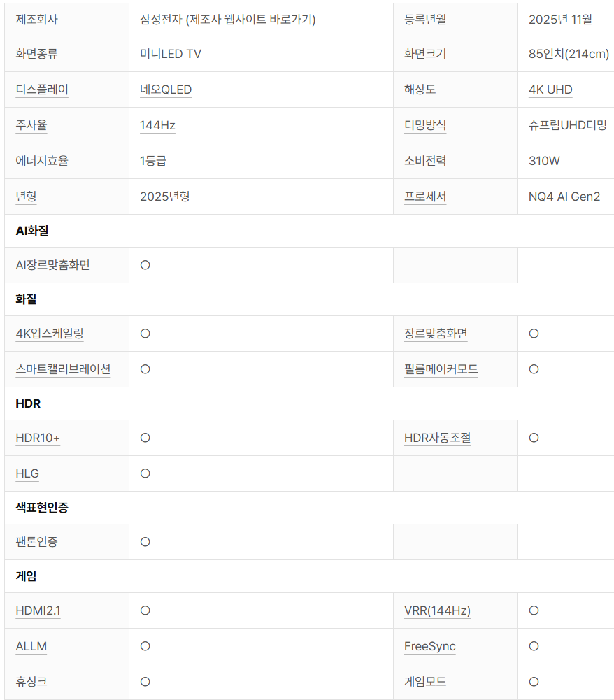Viewport: 614px width, 700px height.
Task: Click the 년형 spec term
Action: point(26,197)
